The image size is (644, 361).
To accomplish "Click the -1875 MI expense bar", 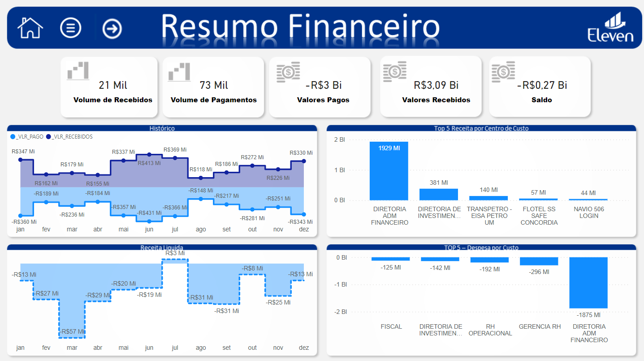I will [588, 283].
